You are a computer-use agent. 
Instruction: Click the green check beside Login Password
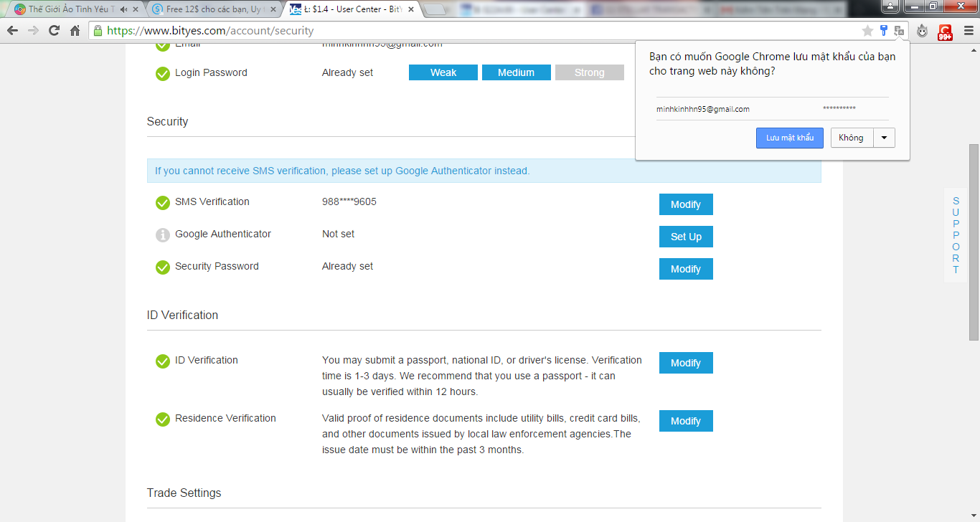163,73
